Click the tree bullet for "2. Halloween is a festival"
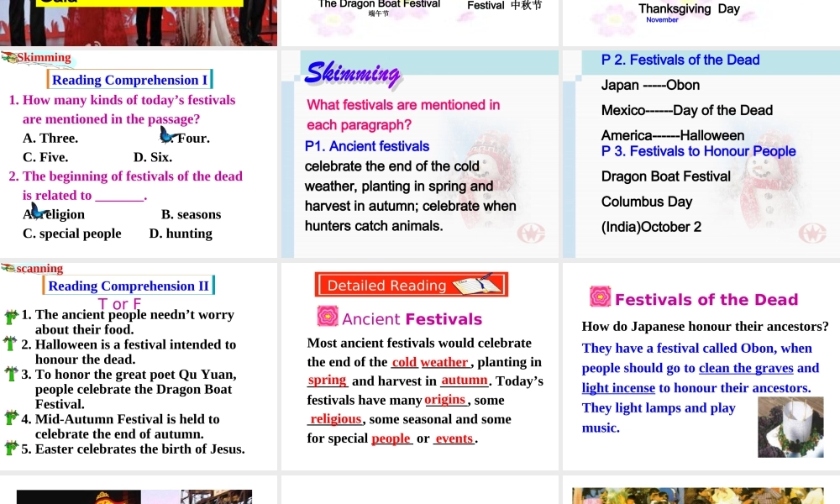Screen dimensions: 840x504 pyautogui.click(x=11, y=344)
